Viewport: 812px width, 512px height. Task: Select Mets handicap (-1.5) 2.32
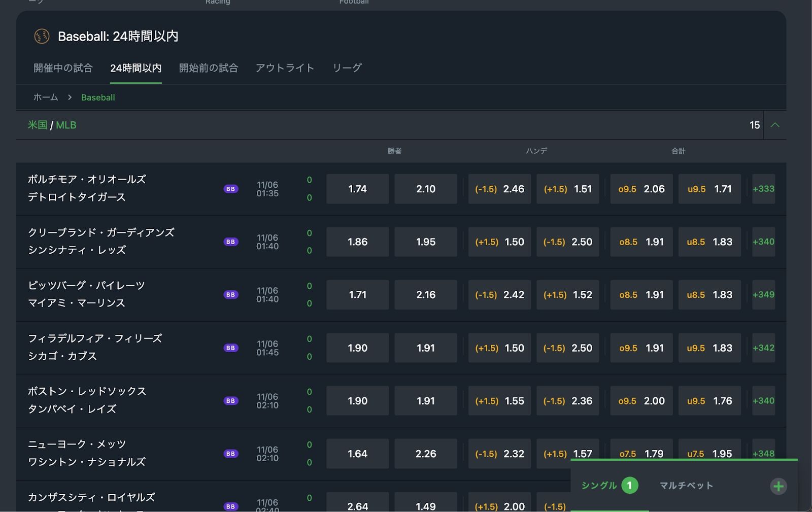[x=499, y=454]
